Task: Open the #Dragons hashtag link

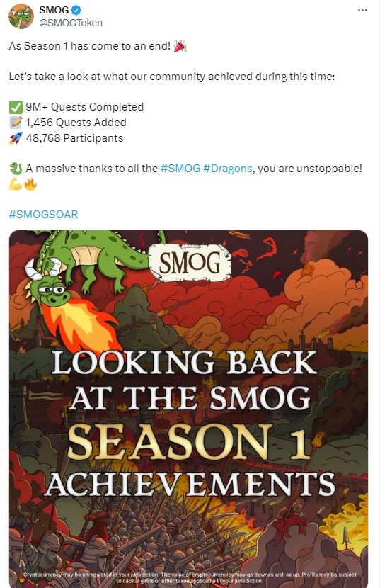Action: point(227,169)
